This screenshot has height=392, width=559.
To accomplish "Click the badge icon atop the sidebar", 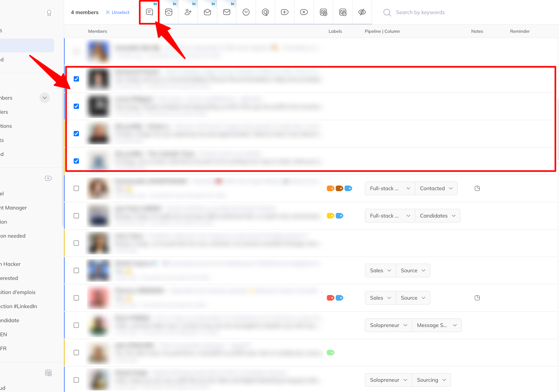I will [49, 13].
